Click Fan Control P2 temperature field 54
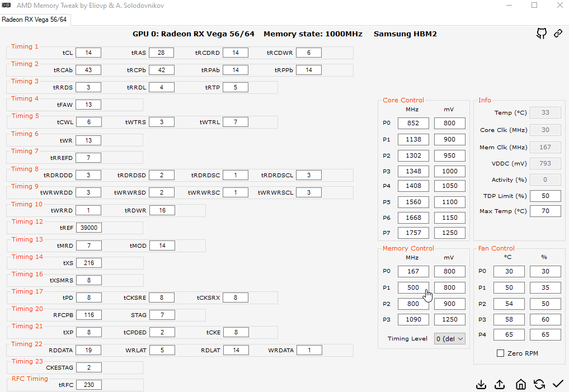 509,304
